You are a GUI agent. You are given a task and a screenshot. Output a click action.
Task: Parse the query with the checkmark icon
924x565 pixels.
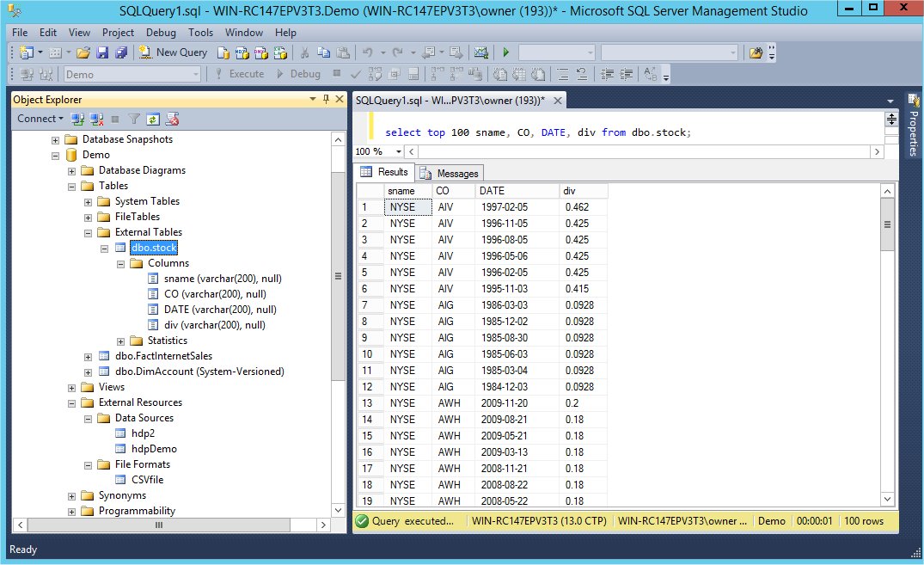click(x=354, y=74)
